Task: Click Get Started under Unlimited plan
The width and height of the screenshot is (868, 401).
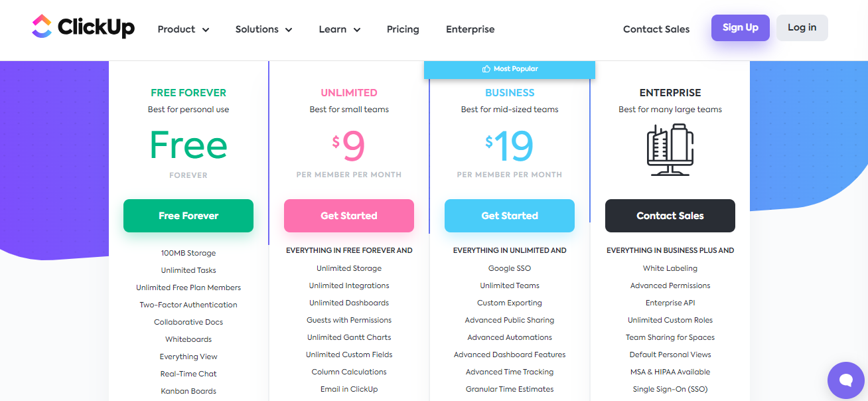Action: (349, 216)
